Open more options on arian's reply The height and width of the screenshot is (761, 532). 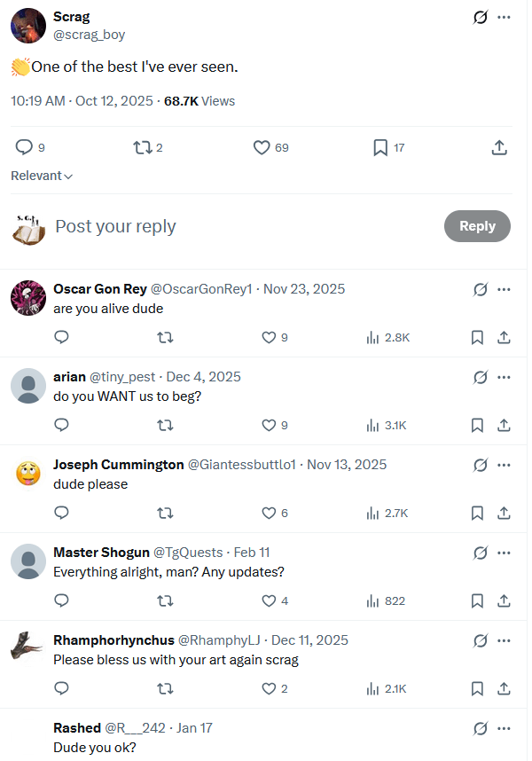pyautogui.click(x=504, y=377)
